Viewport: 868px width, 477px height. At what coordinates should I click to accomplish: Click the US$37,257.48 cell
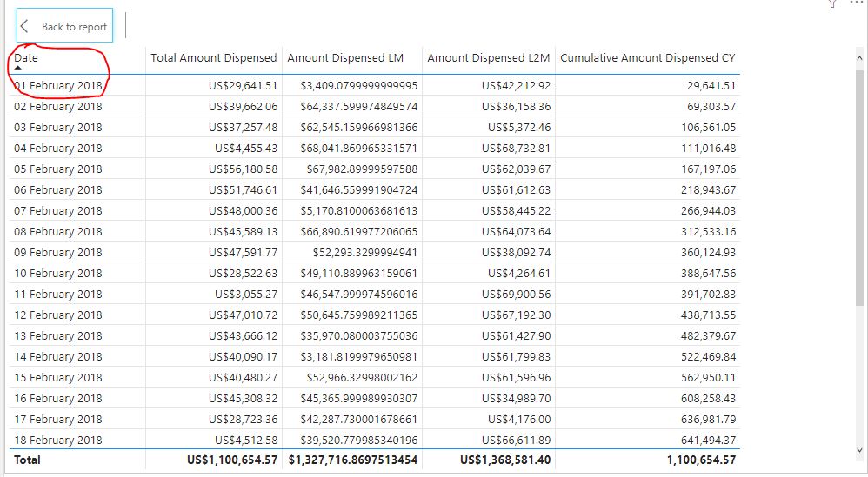[243, 127]
